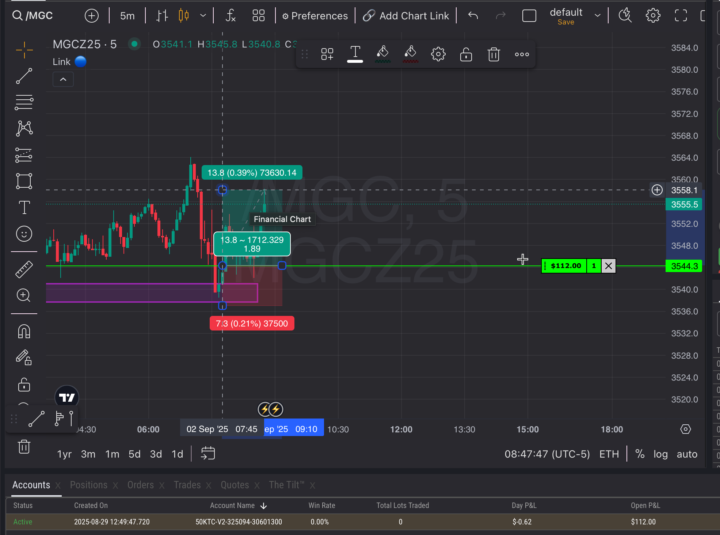
Task: Switch to the Positions tab
Action: [89, 485]
